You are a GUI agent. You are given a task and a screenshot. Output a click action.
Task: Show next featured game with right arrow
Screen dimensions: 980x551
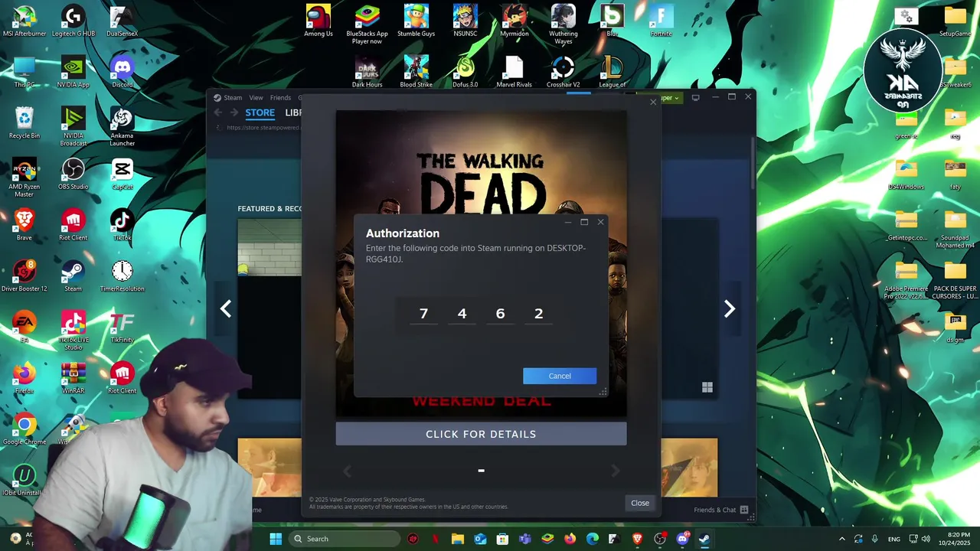coord(730,308)
